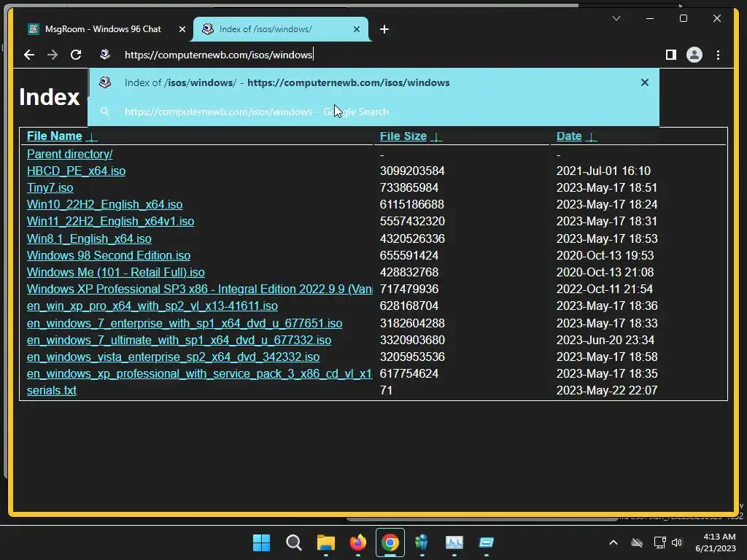Viewport: 747px width, 560px height.
Task: Click the file size 71 for serials.txt
Action: coord(387,391)
